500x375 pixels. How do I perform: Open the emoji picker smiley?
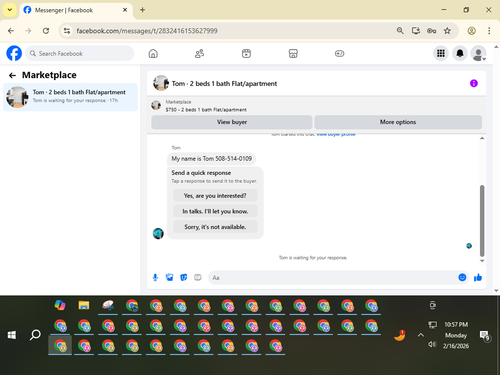click(462, 277)
